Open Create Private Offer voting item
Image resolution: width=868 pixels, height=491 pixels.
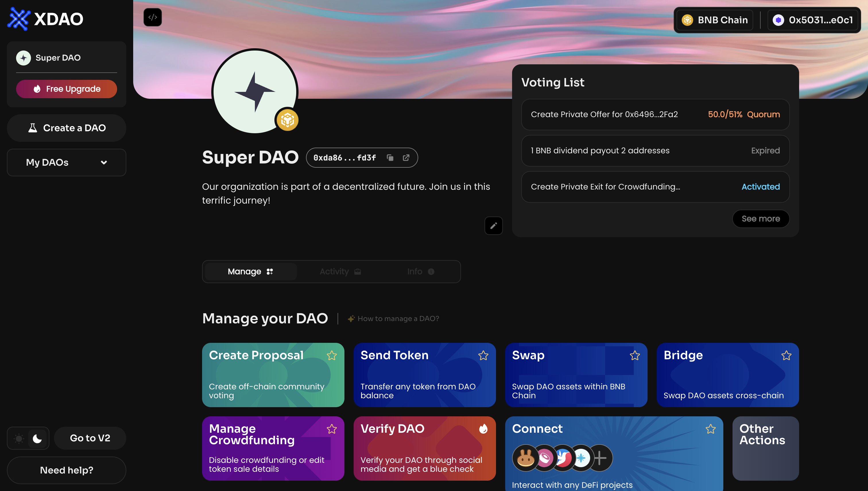(655, 114)
